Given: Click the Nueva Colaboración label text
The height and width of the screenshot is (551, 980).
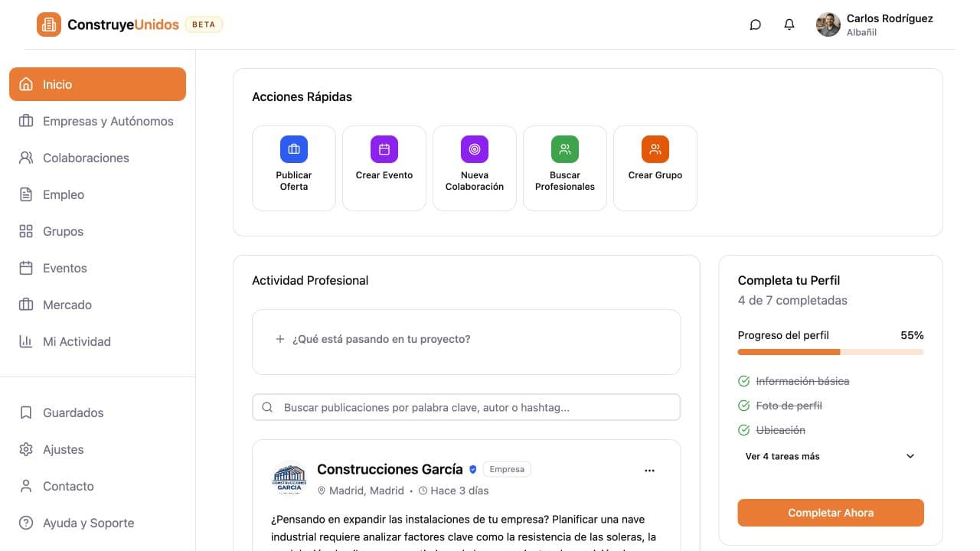Looking at the screenshot, I should coord(475,181).
